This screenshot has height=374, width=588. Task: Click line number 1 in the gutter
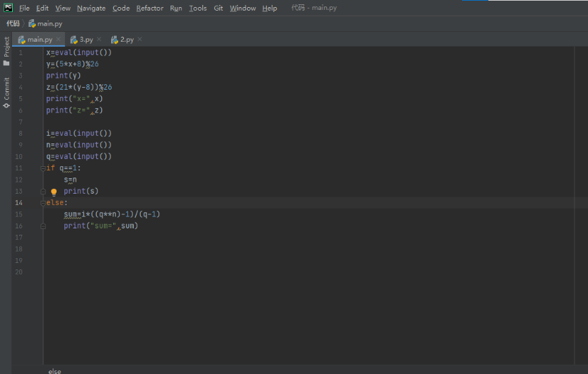click(x=21, y=53)
